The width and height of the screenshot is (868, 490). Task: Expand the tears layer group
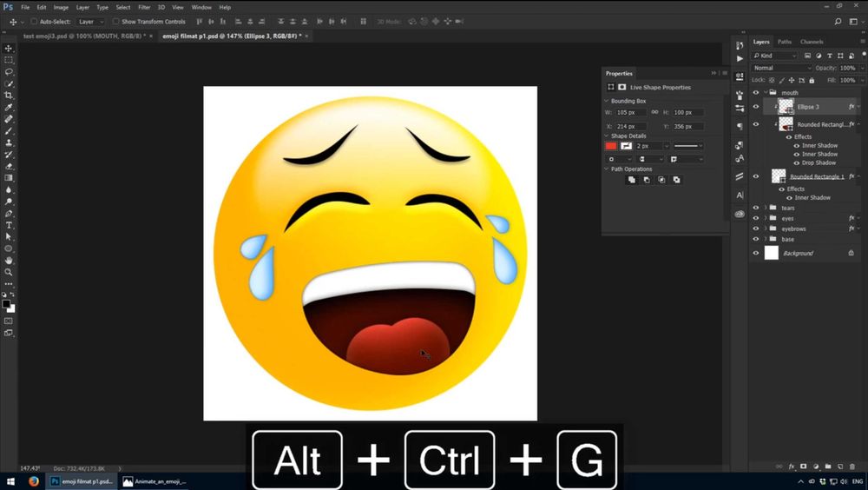point(766,208)
